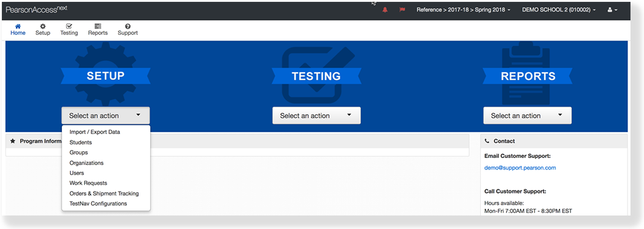Click the red notification bell icon
This screenshot has width=644, height=229.
tap(385, 10)
